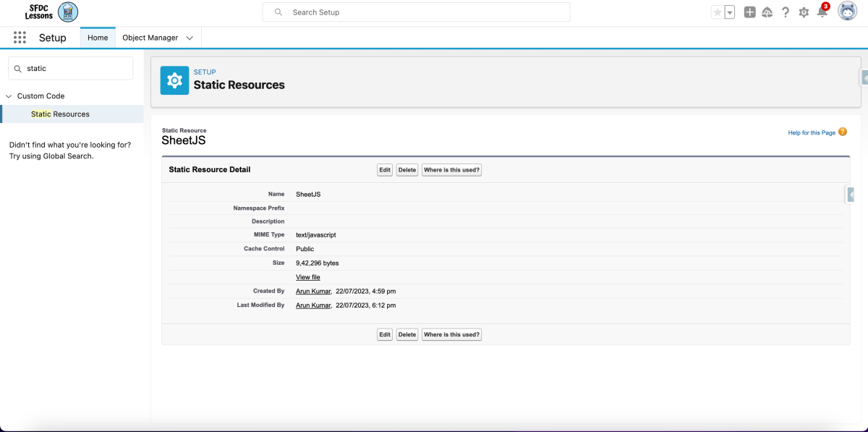
Task: Open Arun Kumar link in Created By
Action: pos(313,291)
